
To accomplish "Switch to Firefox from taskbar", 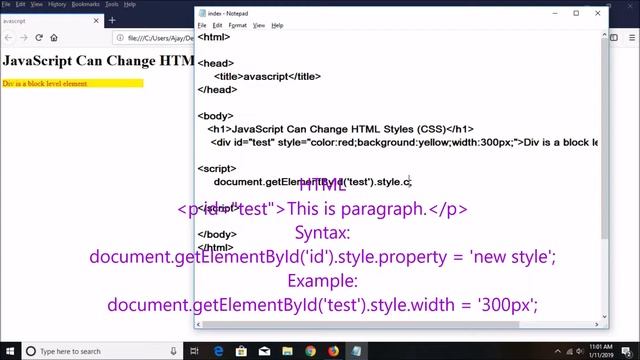I will coord(333,351).
